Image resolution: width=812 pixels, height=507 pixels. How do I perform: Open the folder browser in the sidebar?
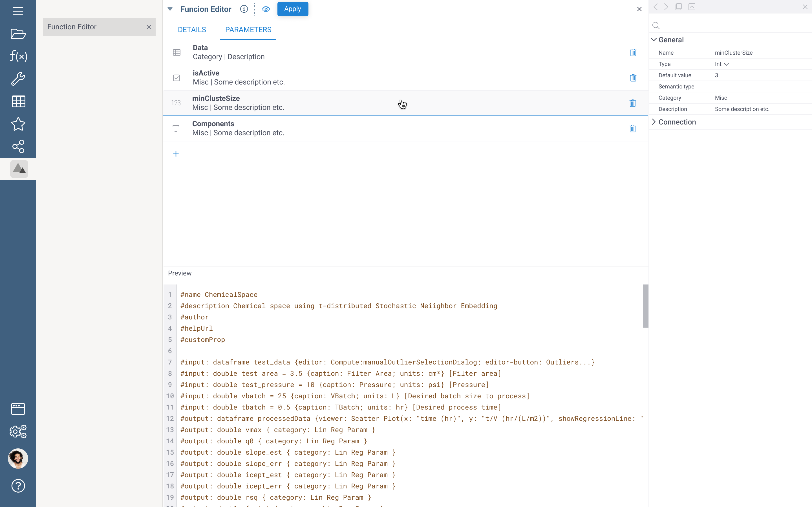(18, 34)
